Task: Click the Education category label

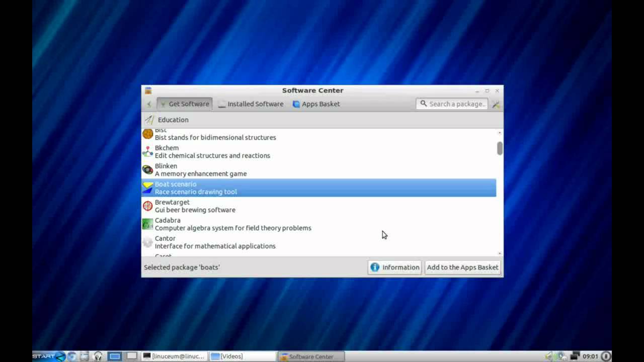Action: (173, 120)
